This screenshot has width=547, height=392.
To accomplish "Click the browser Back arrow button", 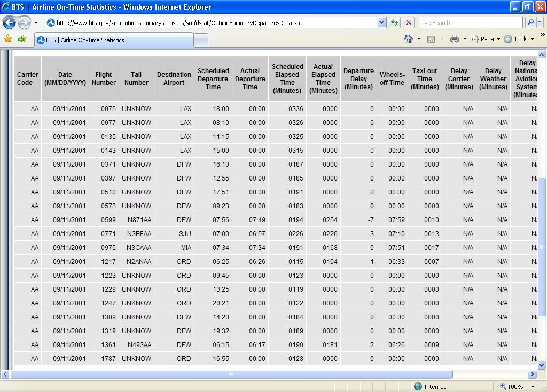I will (9, 23).
